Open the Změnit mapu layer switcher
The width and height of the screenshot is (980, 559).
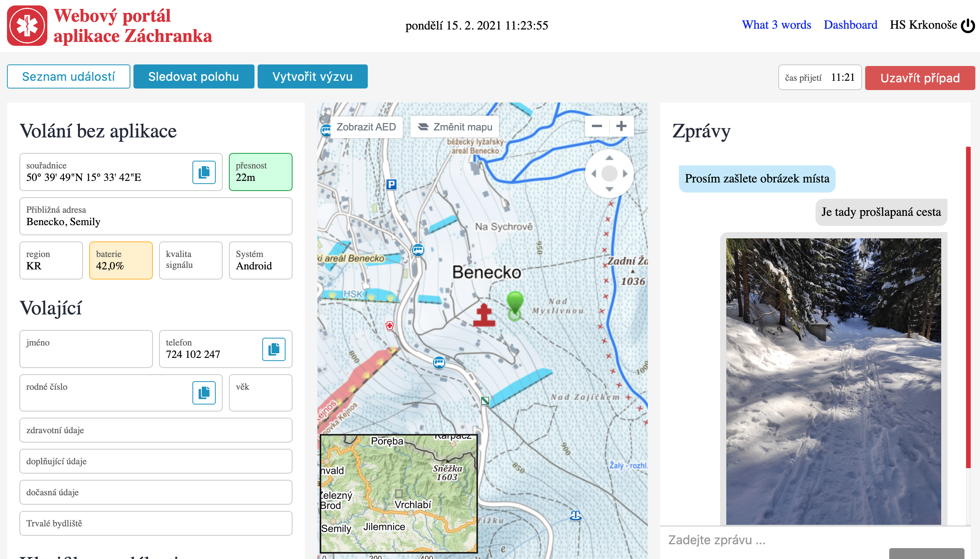(455, 127)
